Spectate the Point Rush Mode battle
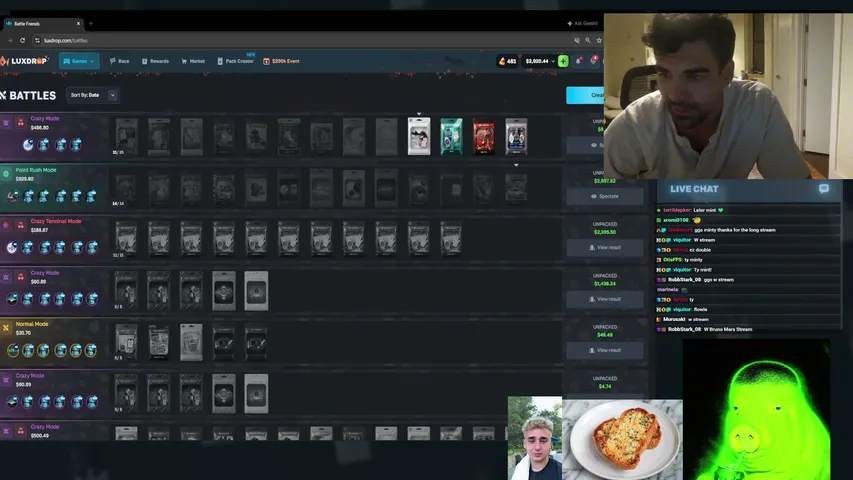 [605, 196]
